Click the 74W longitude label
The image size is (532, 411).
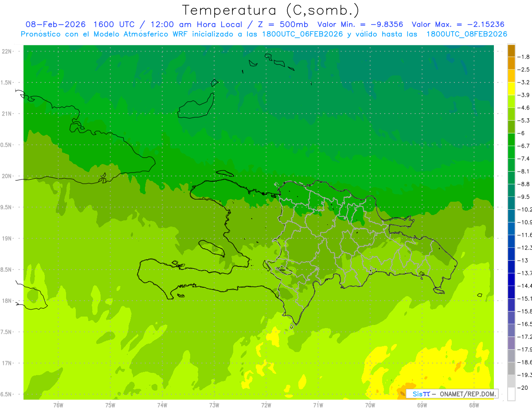(x=162, y=405)
